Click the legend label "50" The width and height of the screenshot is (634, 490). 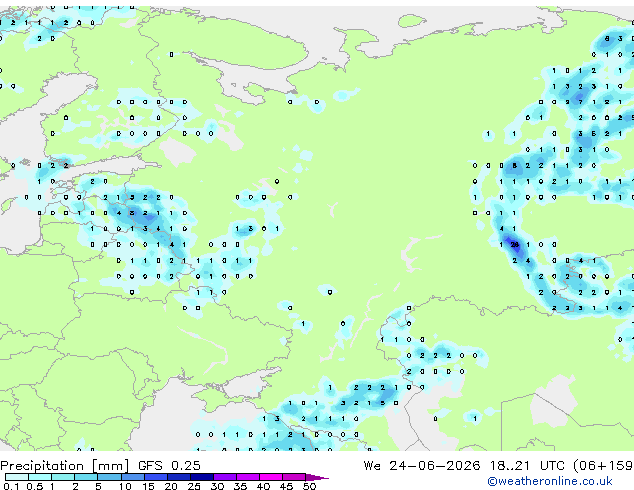click(309, 486)
